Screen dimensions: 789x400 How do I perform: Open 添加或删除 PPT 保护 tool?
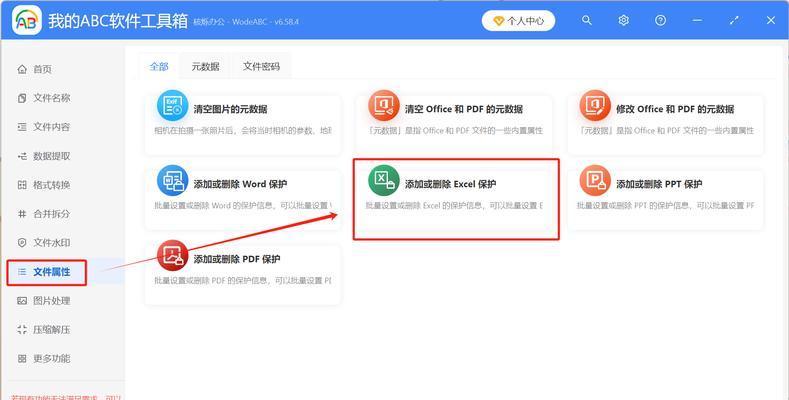point(659,184)
